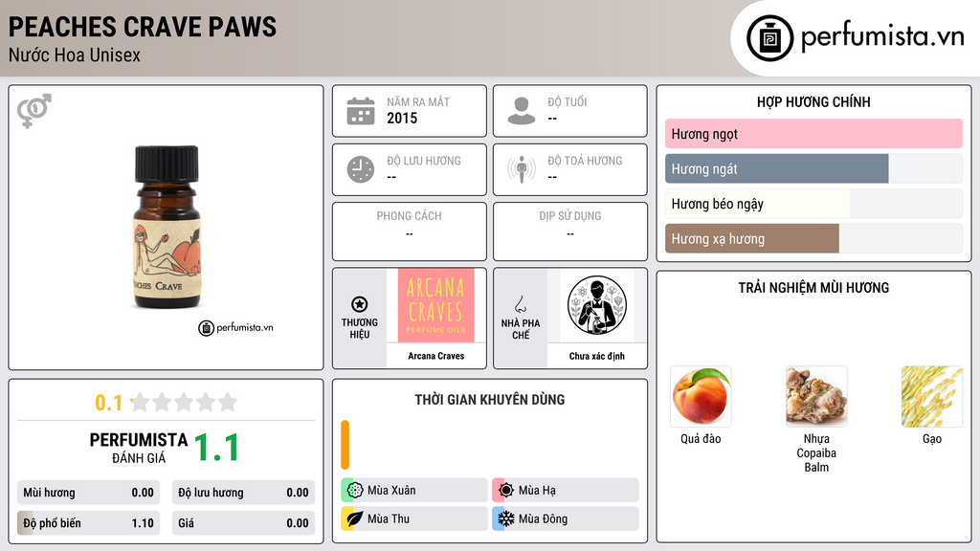Click the TRẢI NGHIỆM MÙI HƯƠNG heading
The width and height of the screenshot is (980, 551).
point(813,287)
